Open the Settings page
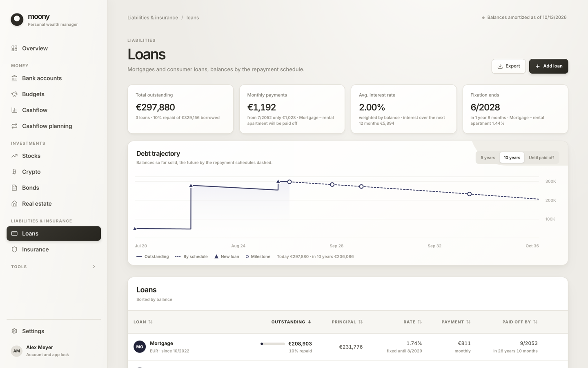This screenshot has width=588, height=368. pos(53,331)
